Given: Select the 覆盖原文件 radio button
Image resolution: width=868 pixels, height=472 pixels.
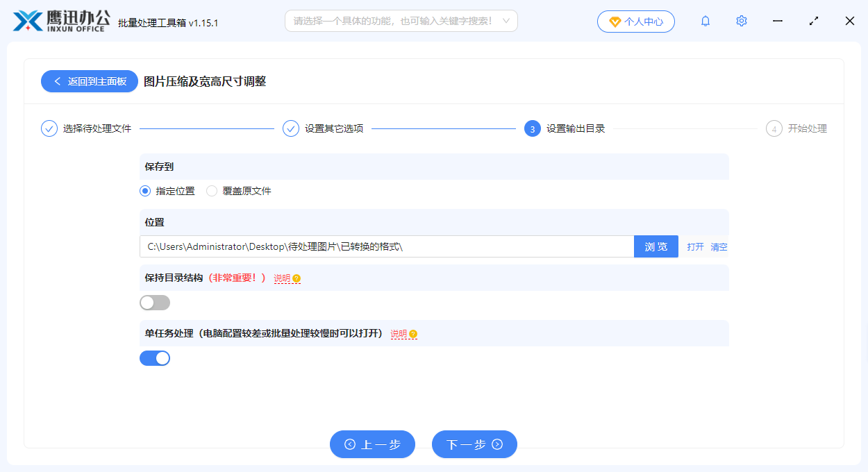Looking at the screenshot, I should click(x=212, y=191).
